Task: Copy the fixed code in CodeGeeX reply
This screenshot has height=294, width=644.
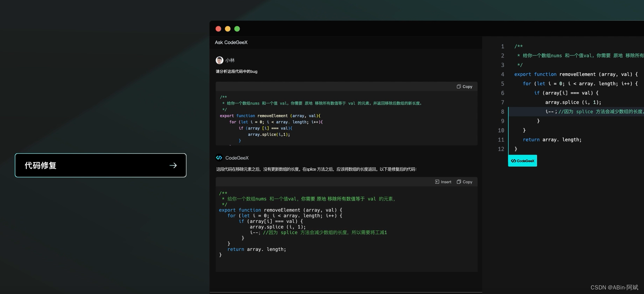Action: click(x=465, y=182)
